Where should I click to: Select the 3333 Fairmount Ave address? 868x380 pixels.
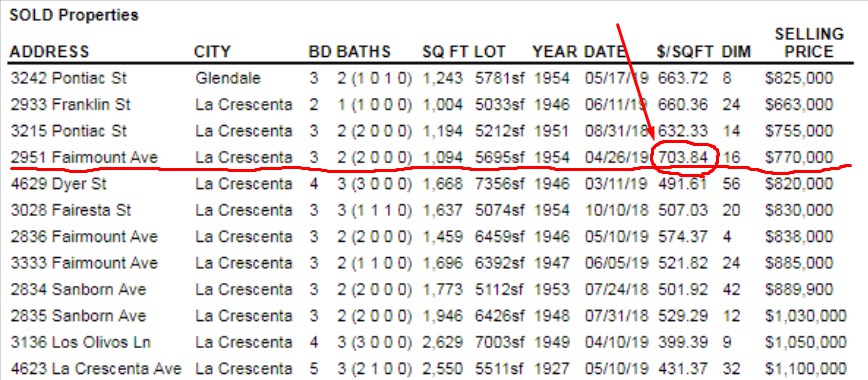point(84,263)
